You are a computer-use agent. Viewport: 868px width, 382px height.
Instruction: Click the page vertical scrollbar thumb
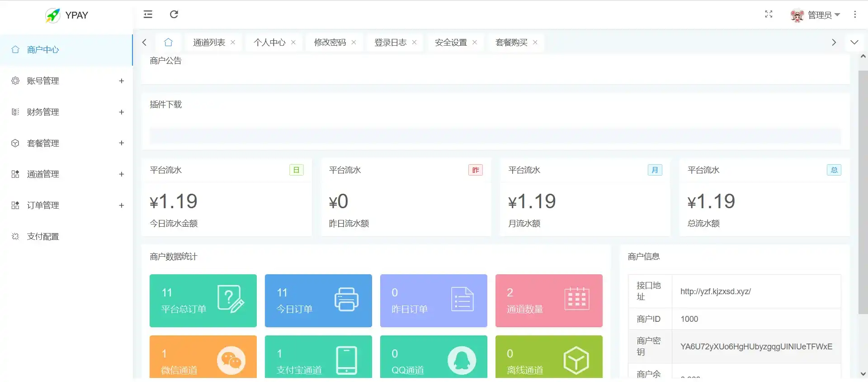click(863, 192)
